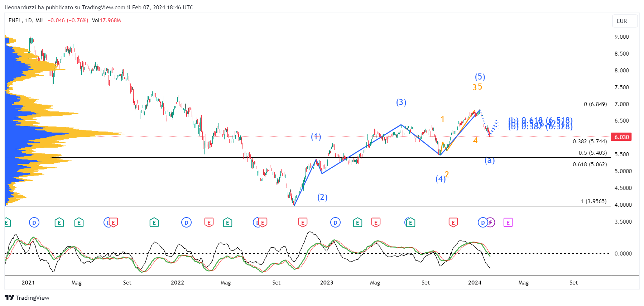Click the orange sub-wave label 4
The height and width of the screenshot is (306, 644).
coord(475,141)
